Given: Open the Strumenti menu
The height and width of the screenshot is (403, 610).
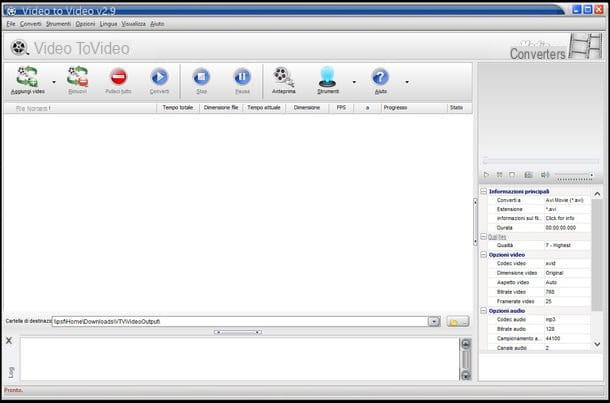Looking at the screenshot, I should pos(59,24).
